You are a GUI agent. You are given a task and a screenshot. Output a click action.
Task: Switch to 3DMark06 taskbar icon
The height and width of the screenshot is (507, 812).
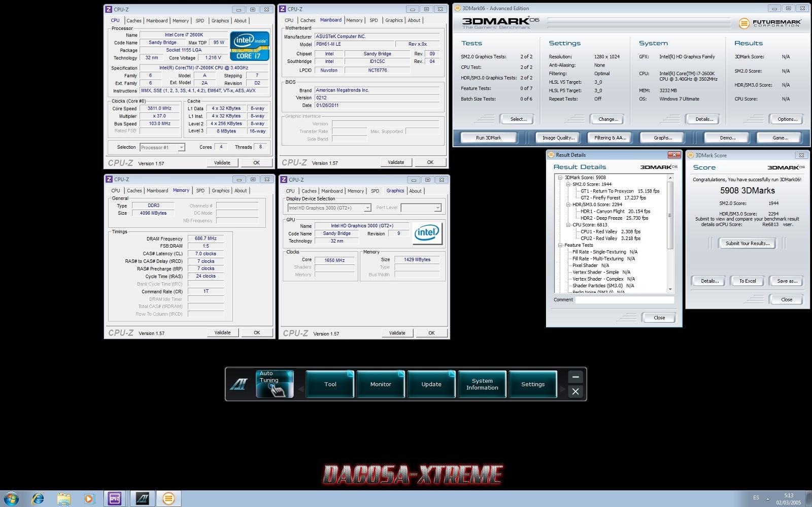[x=168, y=499]
